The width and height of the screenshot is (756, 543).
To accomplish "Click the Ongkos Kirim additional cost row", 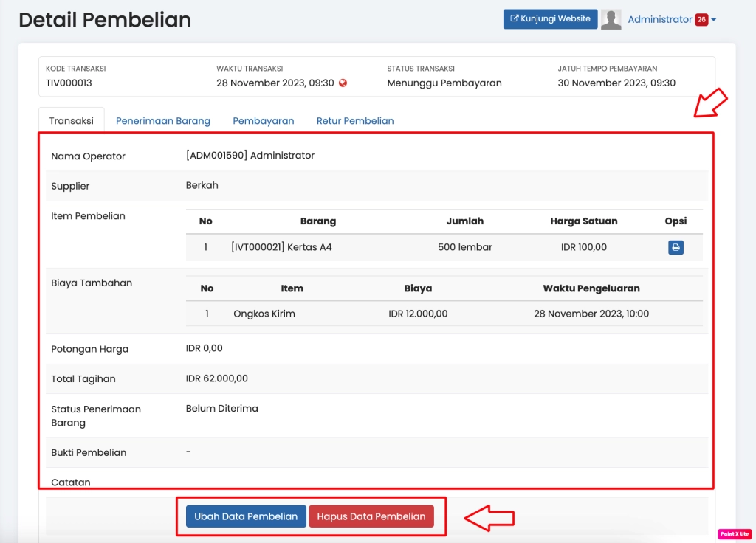I will pos(264,314).
